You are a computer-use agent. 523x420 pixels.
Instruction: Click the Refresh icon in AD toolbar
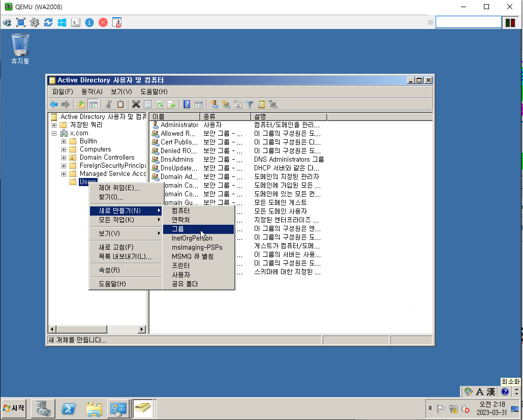pos(160,104)
